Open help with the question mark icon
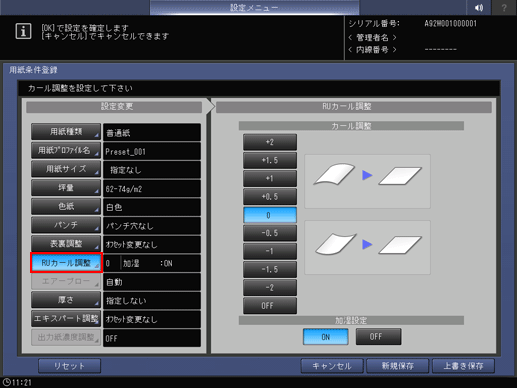Screen dimensions: 517x388 (x=504, y=7)
